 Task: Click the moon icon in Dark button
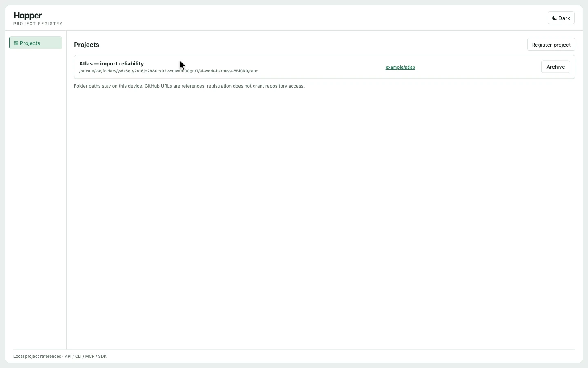(555, 18)
